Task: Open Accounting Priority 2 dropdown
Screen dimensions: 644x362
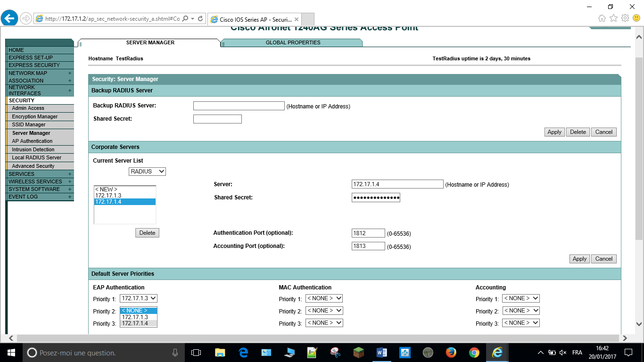Action: tap(520, 311)
